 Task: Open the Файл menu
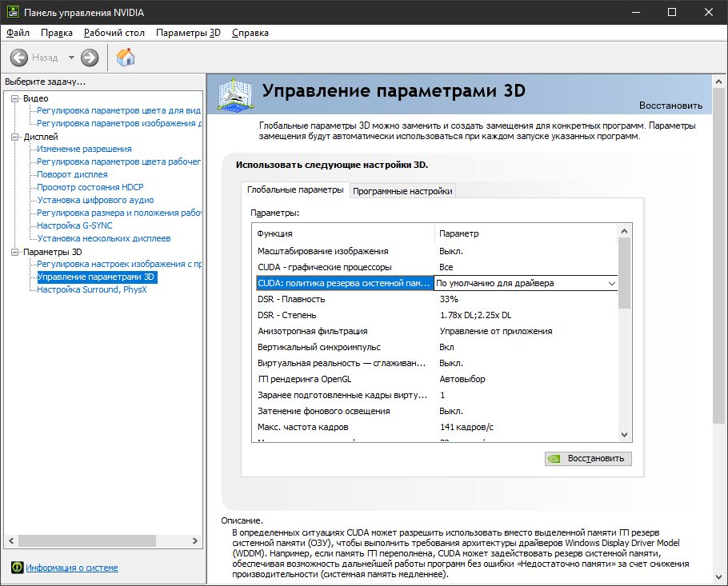18,33
